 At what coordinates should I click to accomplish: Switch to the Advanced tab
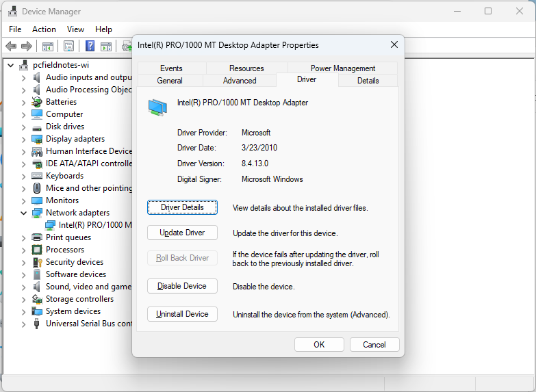pyautogui.click(x=240, y=81)
